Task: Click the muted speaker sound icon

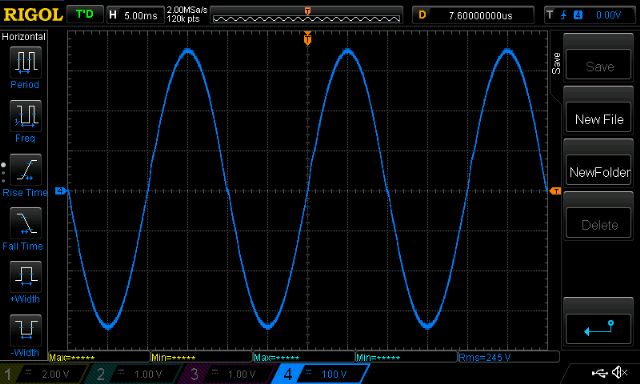Action: pyautogui.click(x=619, y=372)
